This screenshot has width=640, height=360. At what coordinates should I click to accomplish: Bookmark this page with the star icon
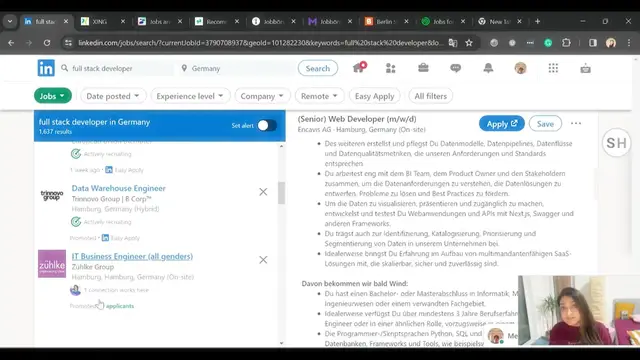tap(469, 43)
